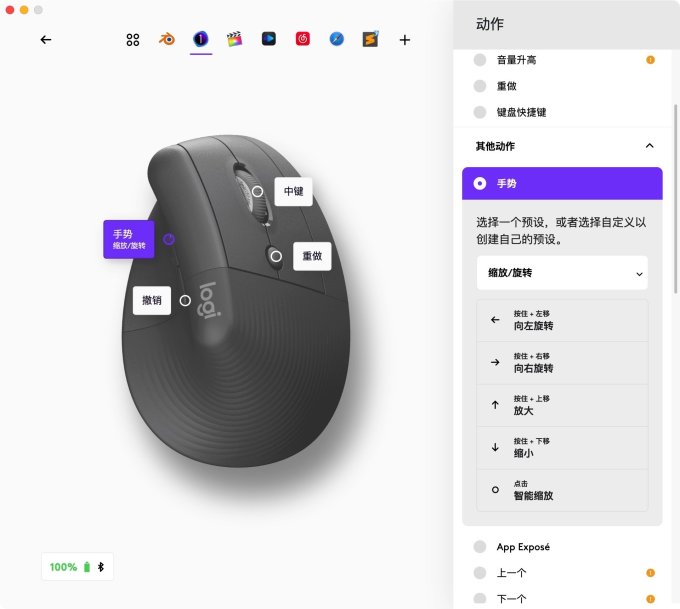680x609 pixels.
Task: Select the scroll wheel middle button hotspot
Action: (x=257, y=191)
